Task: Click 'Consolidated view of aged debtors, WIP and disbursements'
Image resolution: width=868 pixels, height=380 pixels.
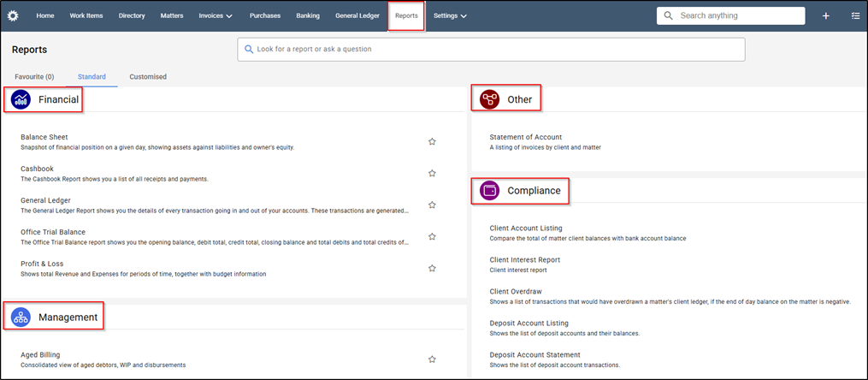Action: tap(103, 365)
